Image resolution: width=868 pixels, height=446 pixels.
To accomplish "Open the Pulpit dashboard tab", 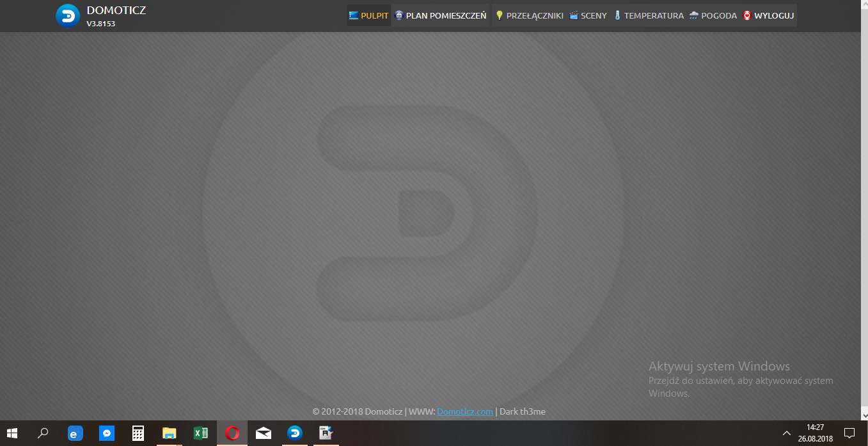I will (368, 16).
